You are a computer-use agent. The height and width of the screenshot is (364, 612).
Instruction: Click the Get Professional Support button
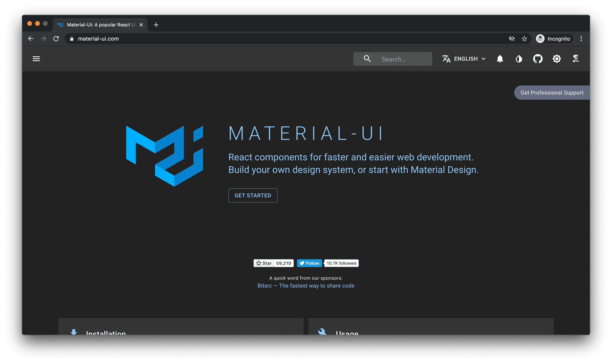(552, 92)
